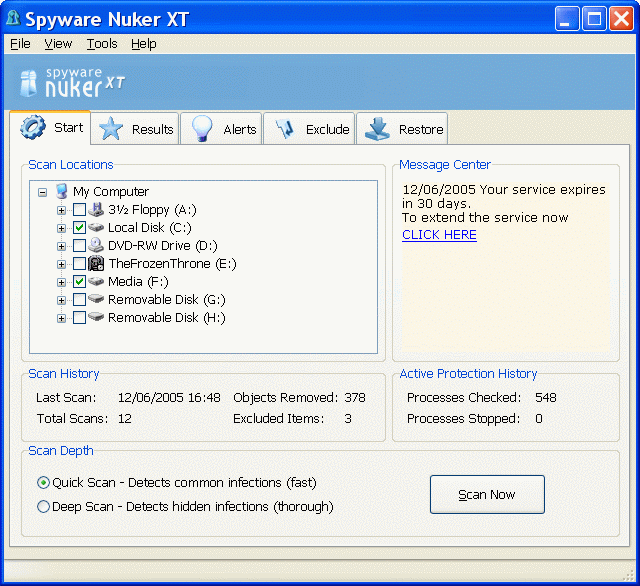Check the 3½ Floppy (A:) checkbox
This screenshot has height=586, width=640.
[79, 210]
